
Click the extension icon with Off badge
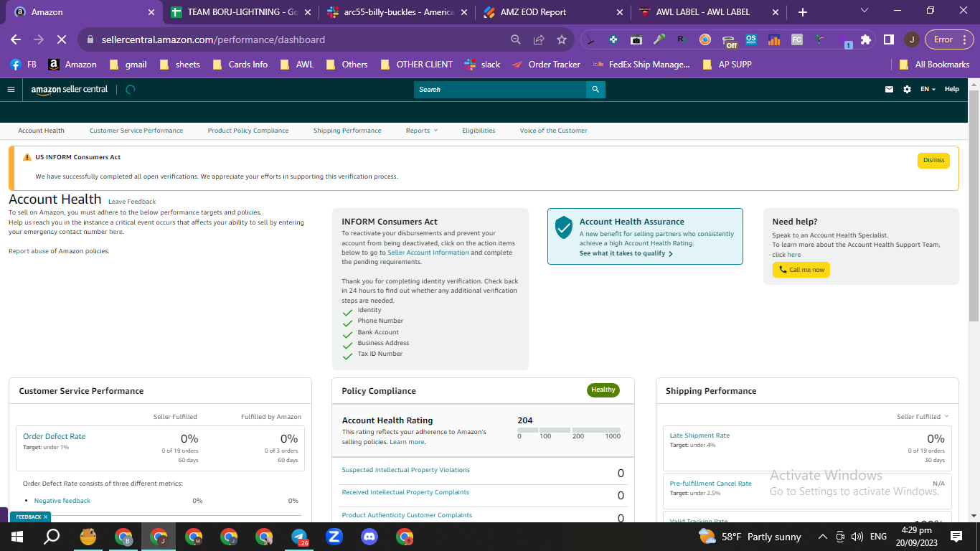729,41
